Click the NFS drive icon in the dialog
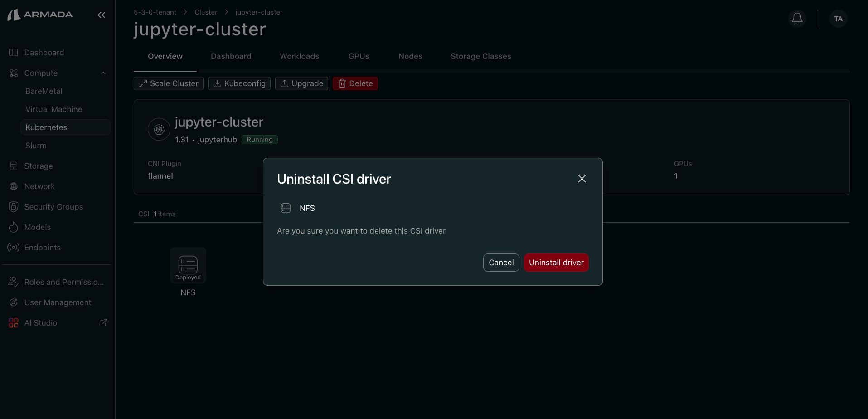Screen dimensions: 868x419 286,208
